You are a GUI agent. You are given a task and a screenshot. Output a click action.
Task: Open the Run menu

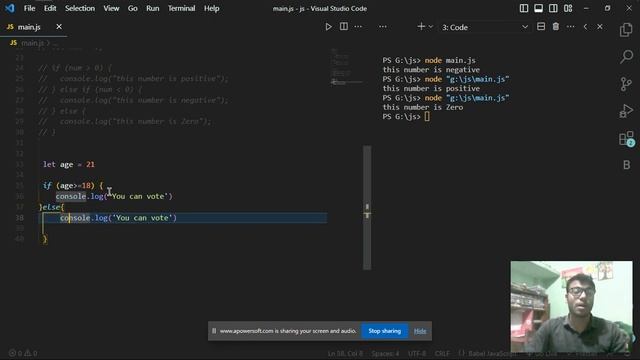(x=153, y=8)
